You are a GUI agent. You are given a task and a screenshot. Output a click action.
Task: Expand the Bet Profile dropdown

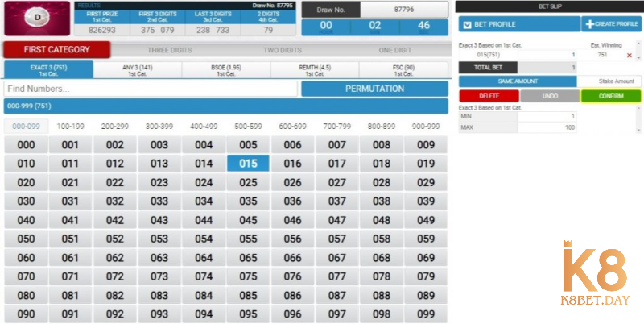[518, 24]
